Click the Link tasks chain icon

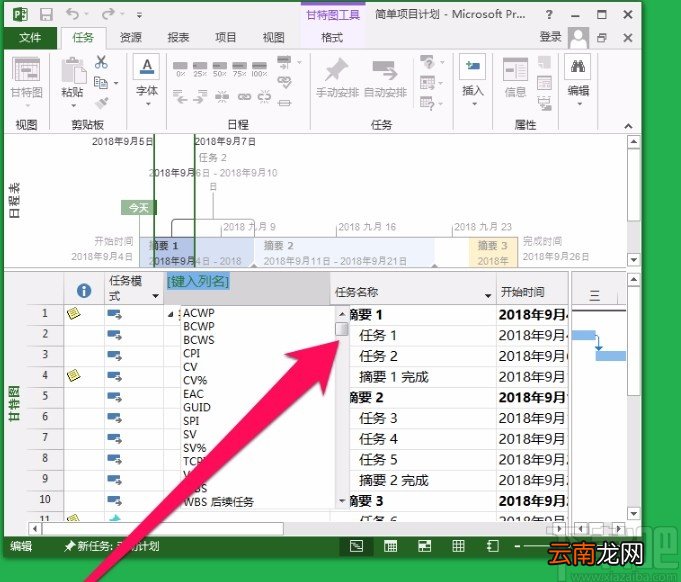point(245,96)
